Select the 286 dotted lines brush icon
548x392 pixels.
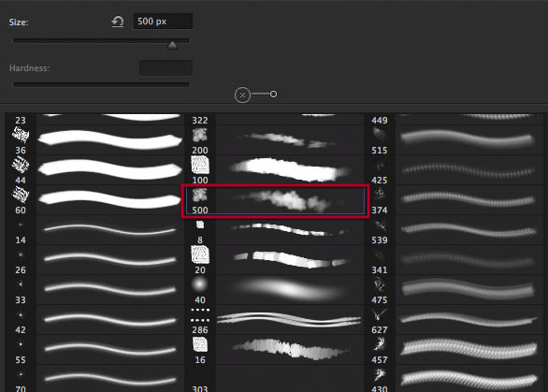(x=200, y=314)
